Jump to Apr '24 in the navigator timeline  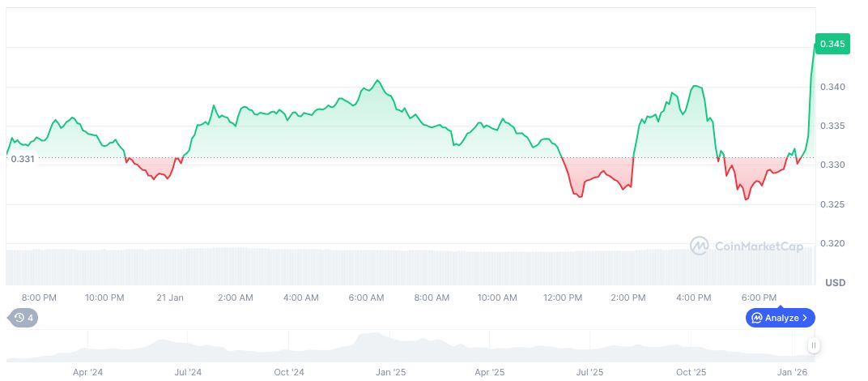87,372
